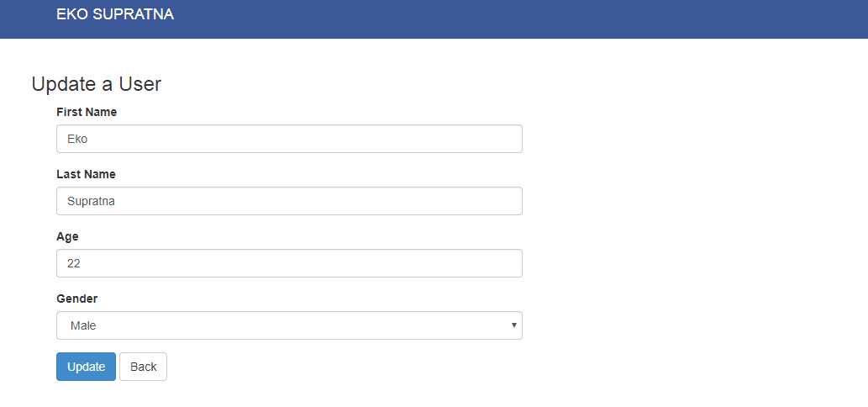Click the First Name label
Screen dimensions: 868x407
pos(87,113)
